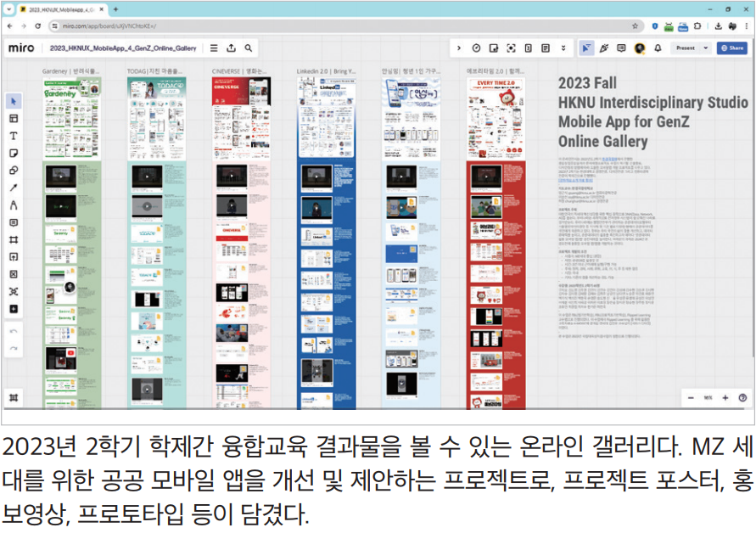Open the user avatar in Miro top bar

click(639, 48)
